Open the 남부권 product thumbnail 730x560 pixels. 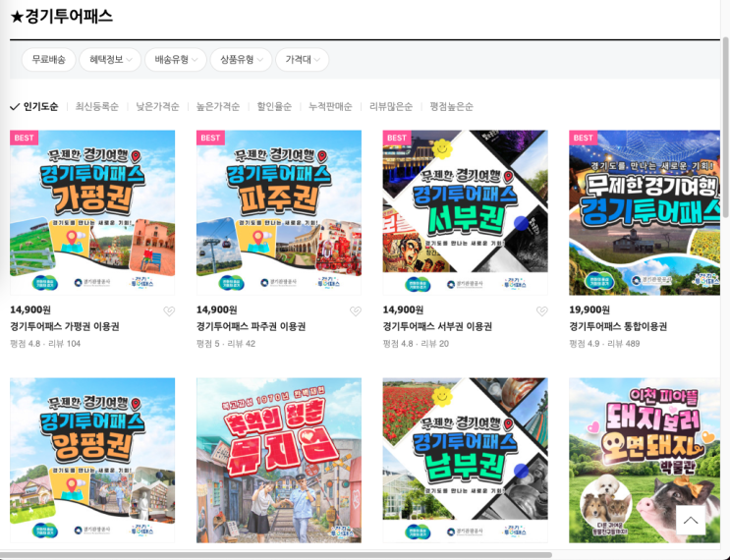[x=465, y=461]
